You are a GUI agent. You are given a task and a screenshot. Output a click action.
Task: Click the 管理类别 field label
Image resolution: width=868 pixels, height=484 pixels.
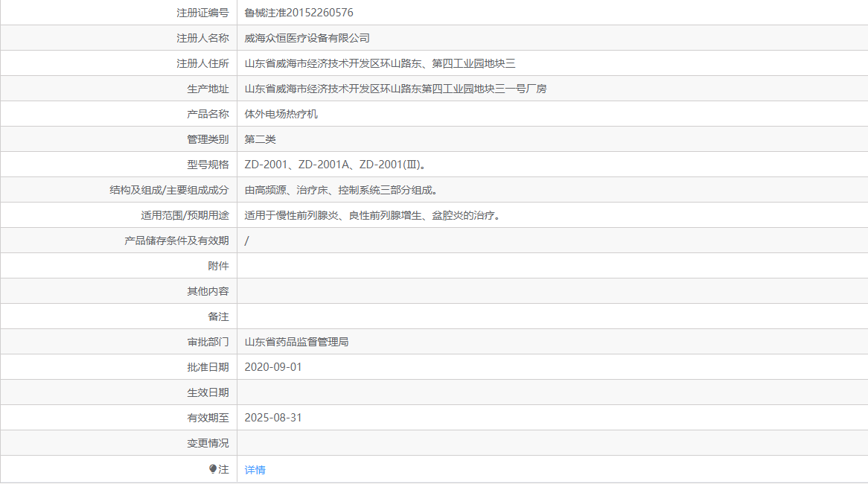click(x=208, y=139)
